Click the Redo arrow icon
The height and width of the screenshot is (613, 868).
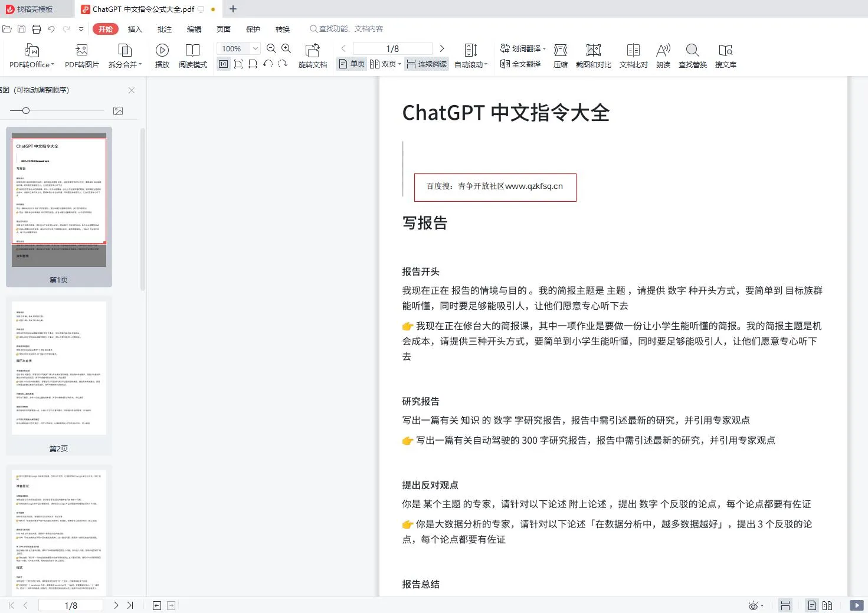coord(66,29)
